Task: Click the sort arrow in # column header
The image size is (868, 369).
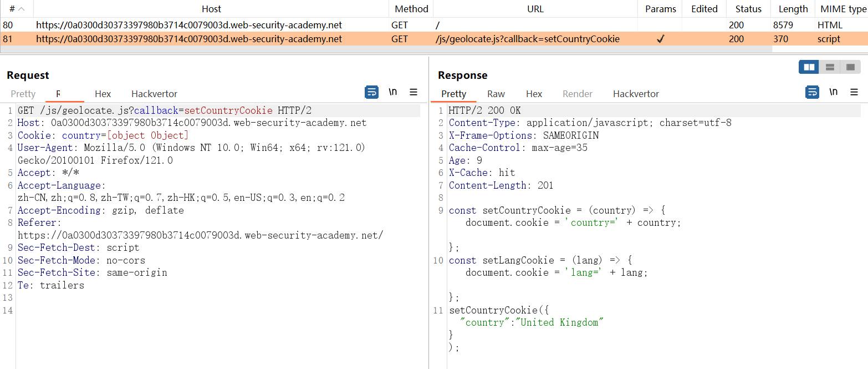Action: tap(22, 9)
